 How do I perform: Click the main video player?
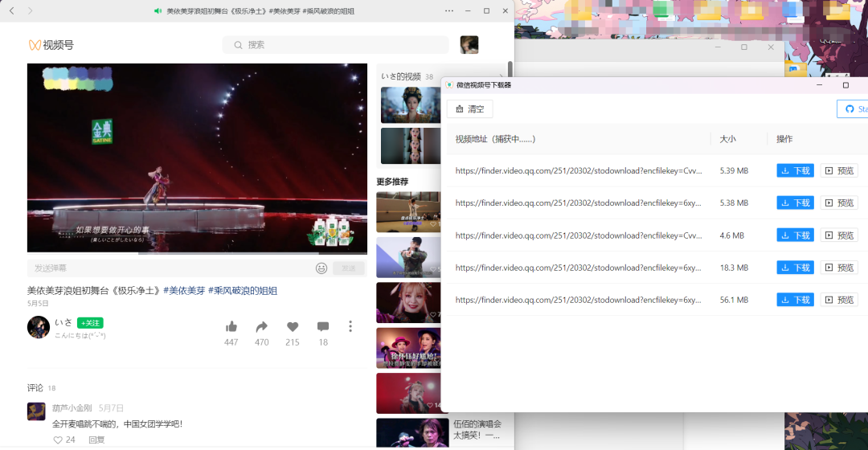[x=197, y=157]
